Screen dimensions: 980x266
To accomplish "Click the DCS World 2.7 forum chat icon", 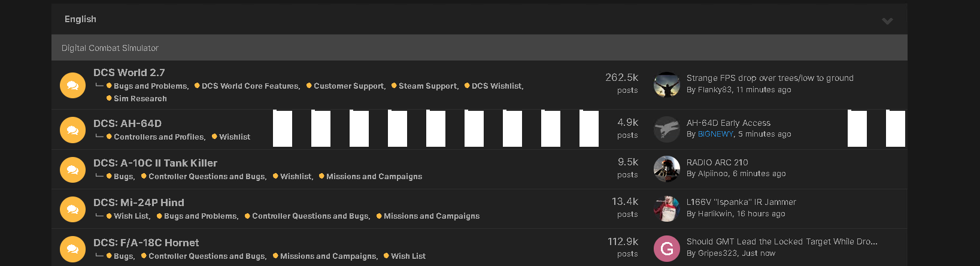I will click(x=72, y=85).
